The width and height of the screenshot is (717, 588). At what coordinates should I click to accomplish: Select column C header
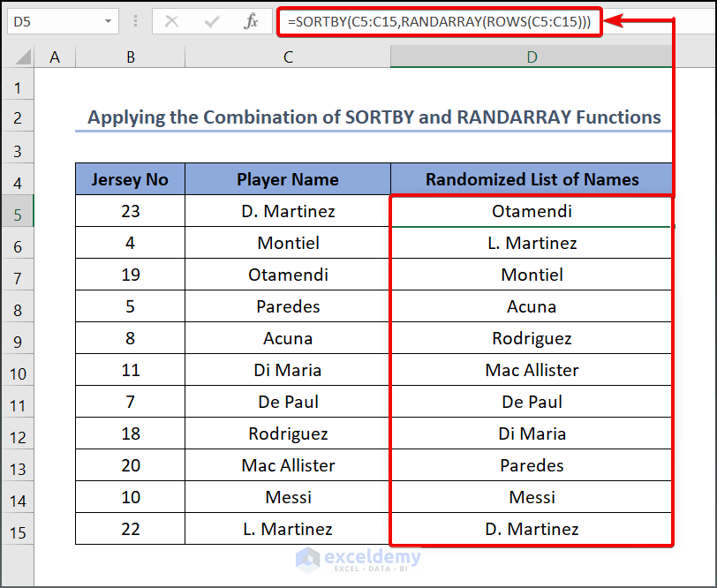pos(288,57)
